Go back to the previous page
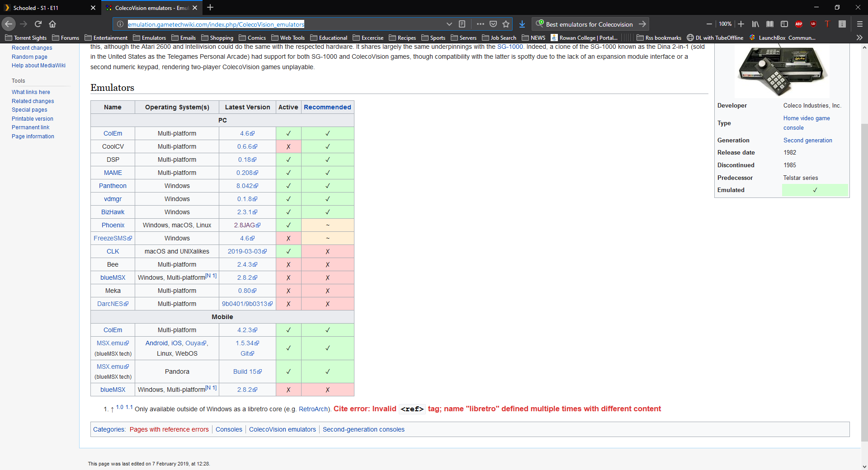Image resolution: width=868 pixels, height=470 pixels. click(9, 24)
